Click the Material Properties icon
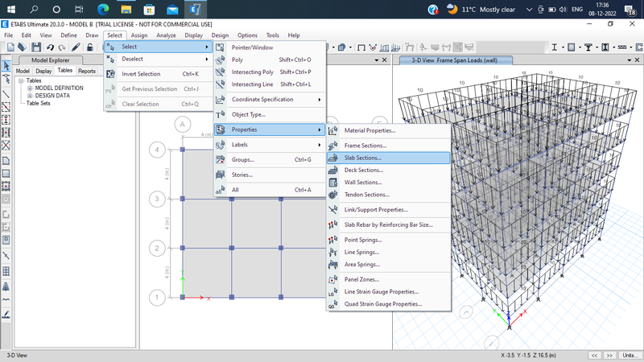 [333, 130]
